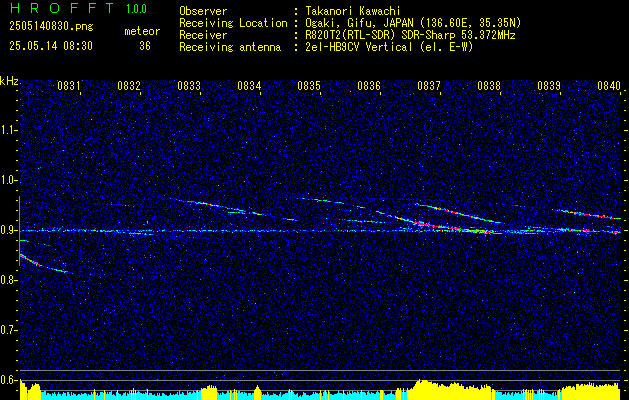Click the date stamp 25.05.14 08:30
This screenshot has width=629, height=400.
51,46
